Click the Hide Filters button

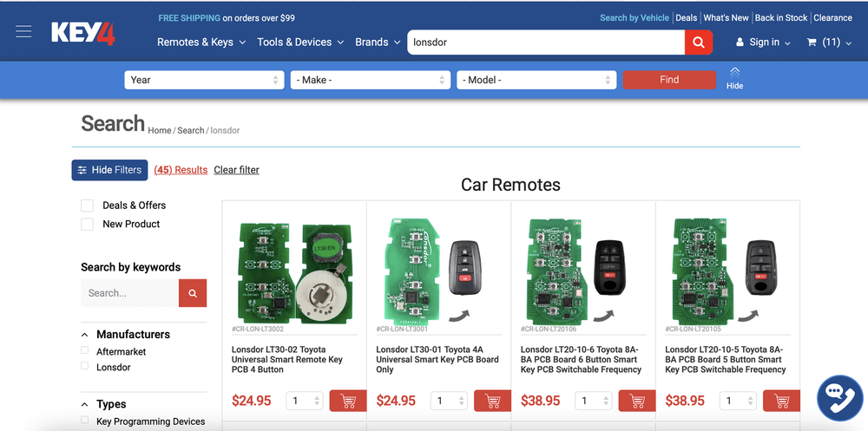(109, 170)
